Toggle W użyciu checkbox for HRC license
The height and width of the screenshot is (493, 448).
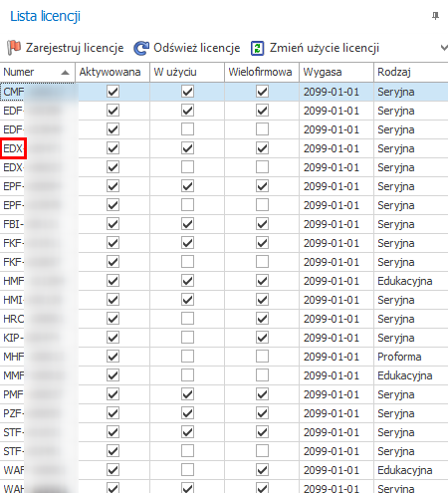[187, 319]
